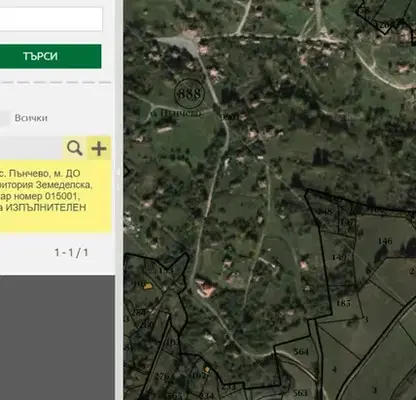
Task: Click the 1 - 1 / 1 pagination text
Action: (x=71, y=253)
